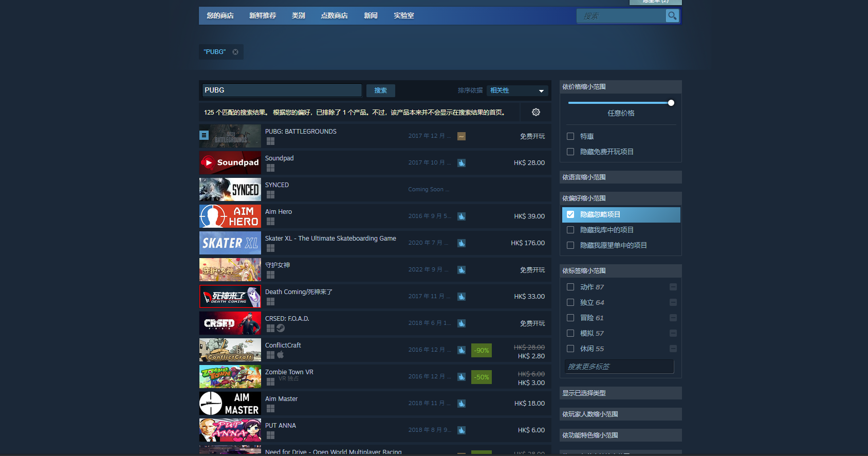The width and height of the screenshot is (868, 456).
Task: Click review icon for Zombie Town VR
Action: pyautogui.click(x=461, y=377)
